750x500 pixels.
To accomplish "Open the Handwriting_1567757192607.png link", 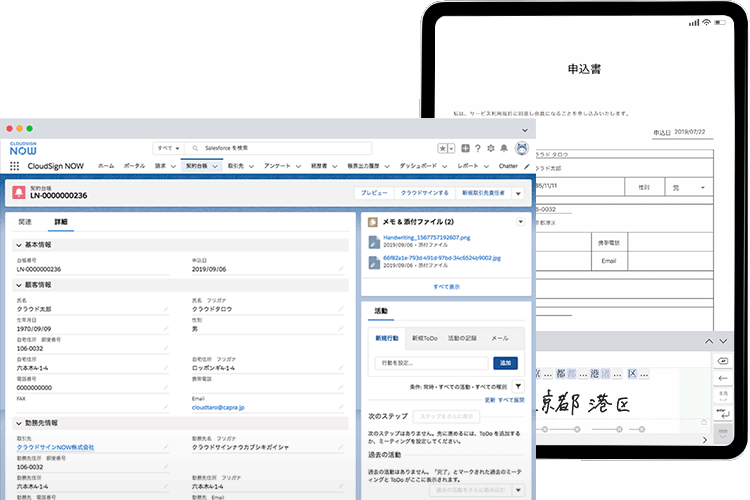I will 427,238.
